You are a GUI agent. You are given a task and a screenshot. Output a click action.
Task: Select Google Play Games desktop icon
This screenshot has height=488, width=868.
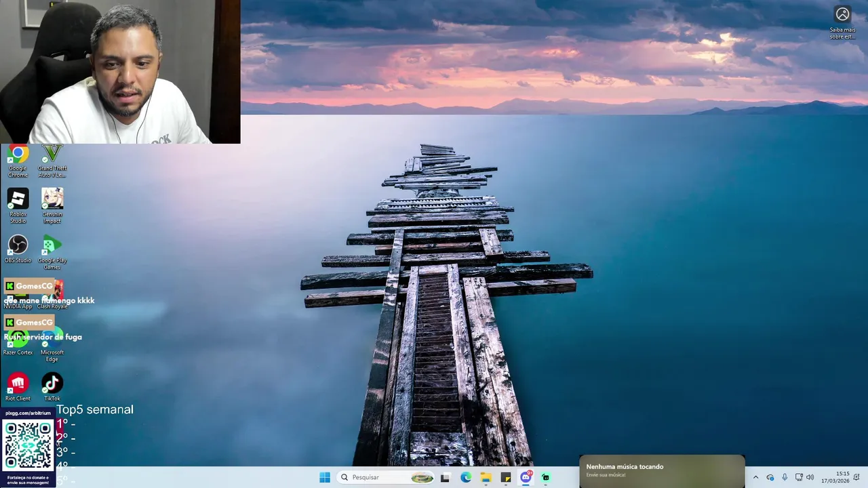[52, 252]
